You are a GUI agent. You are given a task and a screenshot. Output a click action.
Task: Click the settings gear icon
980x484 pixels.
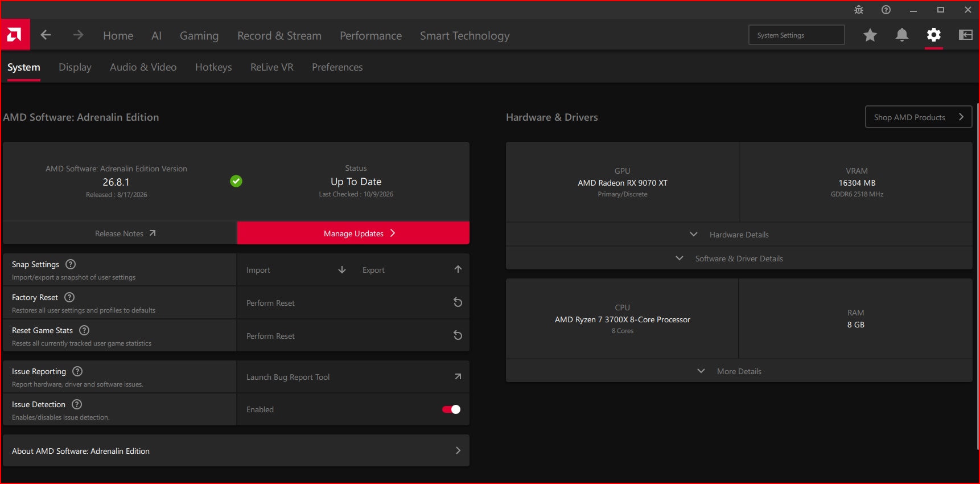pos(933,35)
